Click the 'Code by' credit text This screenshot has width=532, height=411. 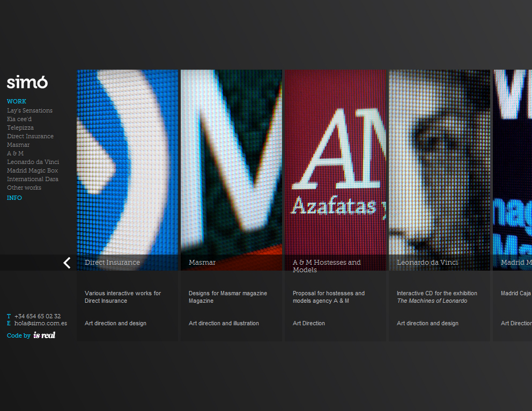(19, 335)
